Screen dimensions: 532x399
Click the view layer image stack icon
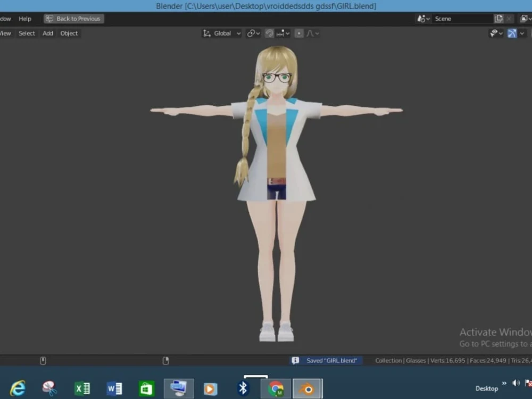point(525,19)
